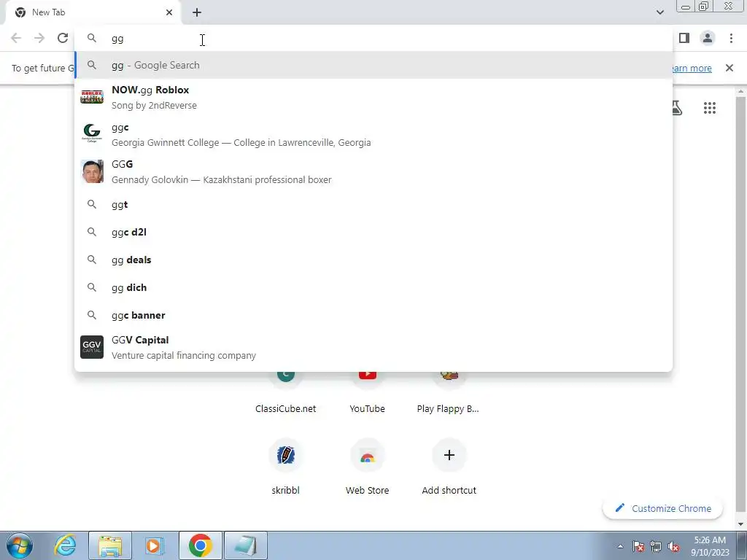Image resolution: width=747 pixels, height=560 pixels.
Task: Open Windows Explorer folder taskbar icon
Action: point(110,545)
